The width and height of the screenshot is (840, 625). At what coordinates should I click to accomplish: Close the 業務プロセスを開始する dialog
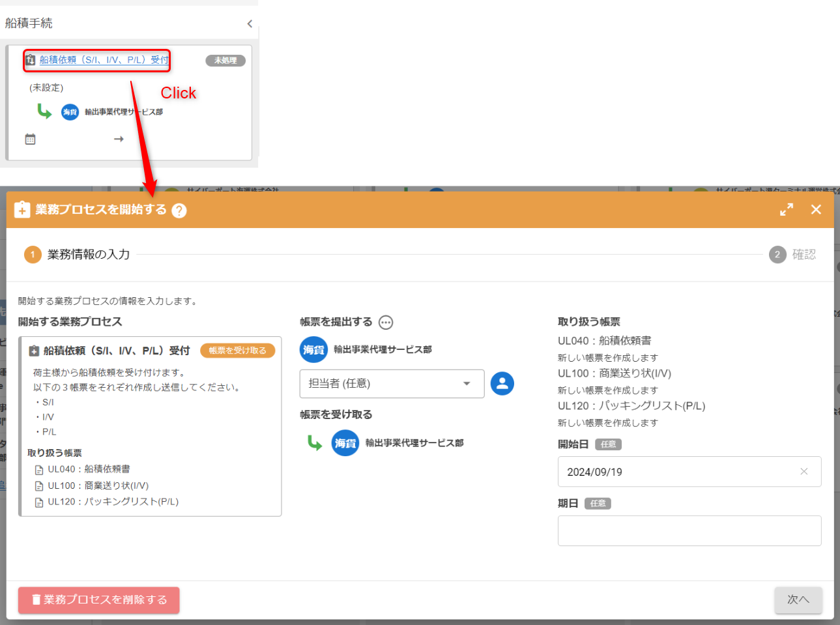(x=816, y=210)
